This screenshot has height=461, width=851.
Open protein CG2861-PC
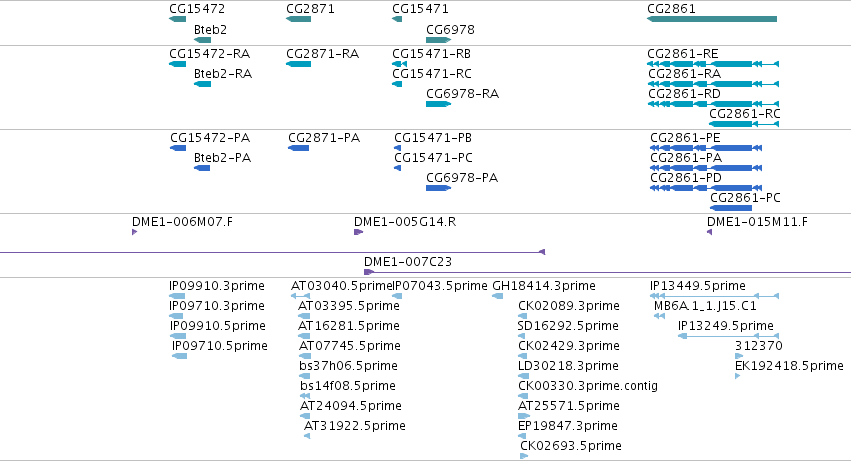745,198
